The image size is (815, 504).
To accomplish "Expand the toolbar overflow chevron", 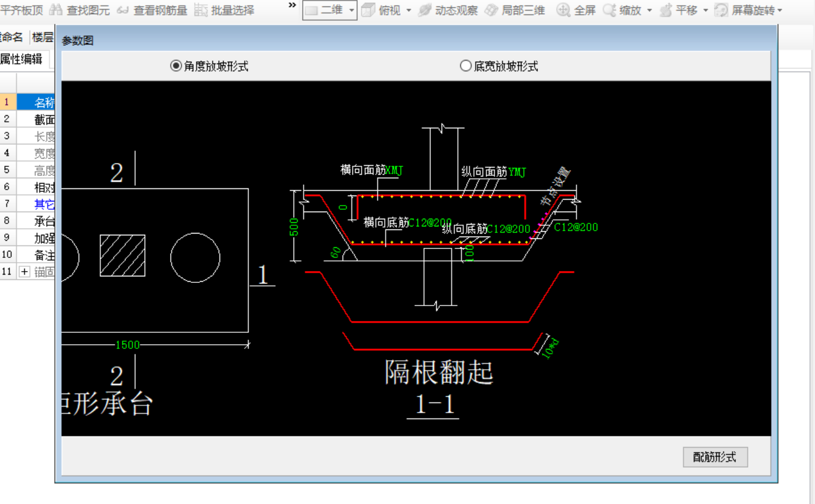I will (292, 5).
